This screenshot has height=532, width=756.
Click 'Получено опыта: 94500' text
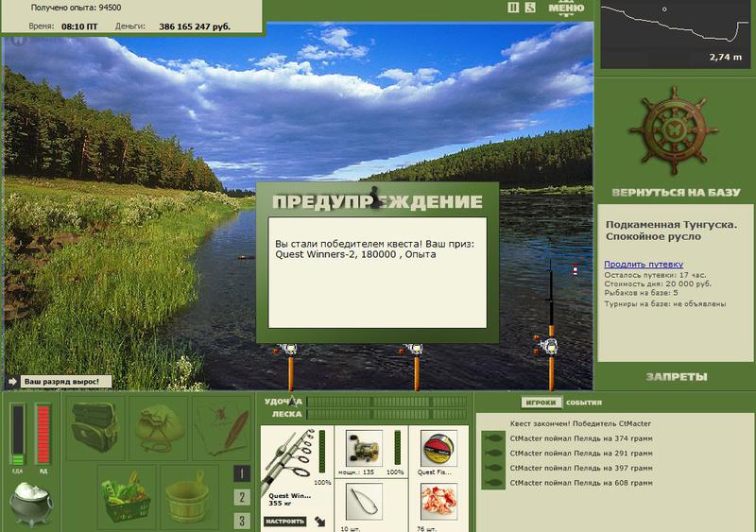(76, 8)
